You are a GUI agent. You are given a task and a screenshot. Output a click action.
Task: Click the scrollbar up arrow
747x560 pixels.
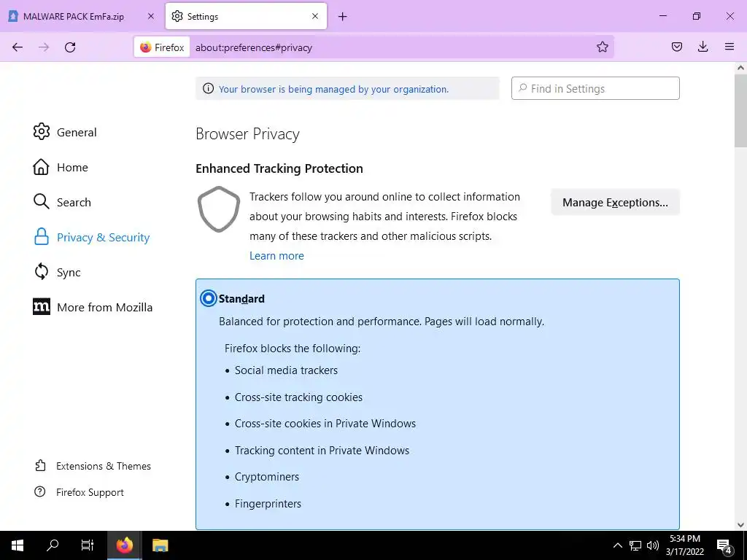pyautogui.click(x=740, y=68)
